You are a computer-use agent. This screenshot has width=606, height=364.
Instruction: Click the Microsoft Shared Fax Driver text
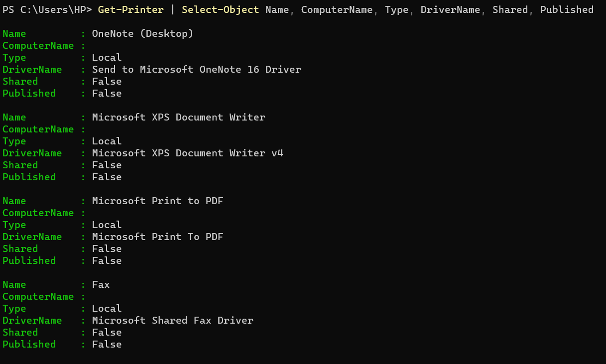point(173,321)
